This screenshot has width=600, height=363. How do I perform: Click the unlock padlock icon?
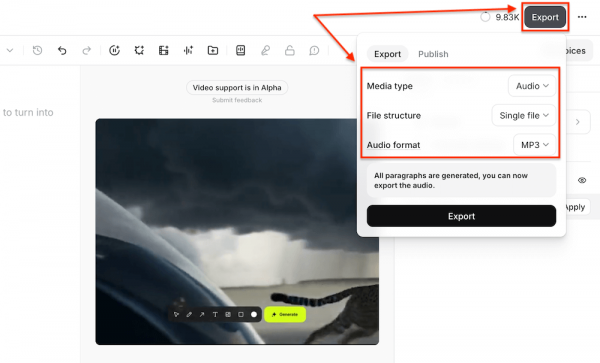290,50
